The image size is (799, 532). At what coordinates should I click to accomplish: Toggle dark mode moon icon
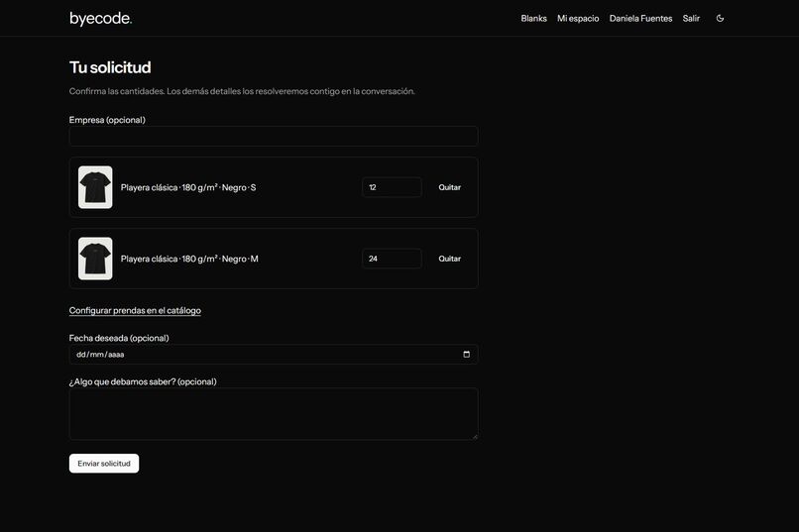click(x=720, y=18)
